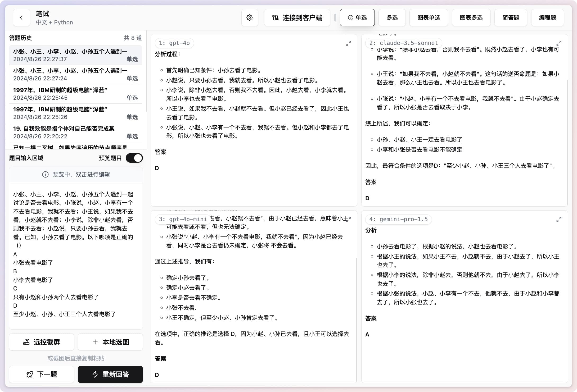Click the 2: claude-3.5-sonnet model label
The image size is (577, 392).
point(403,43)
